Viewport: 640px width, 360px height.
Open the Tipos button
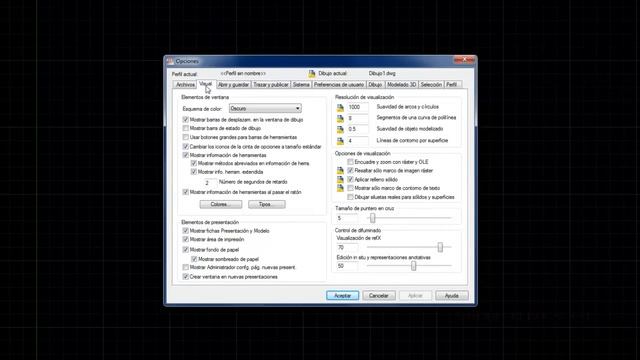[267, 204]
